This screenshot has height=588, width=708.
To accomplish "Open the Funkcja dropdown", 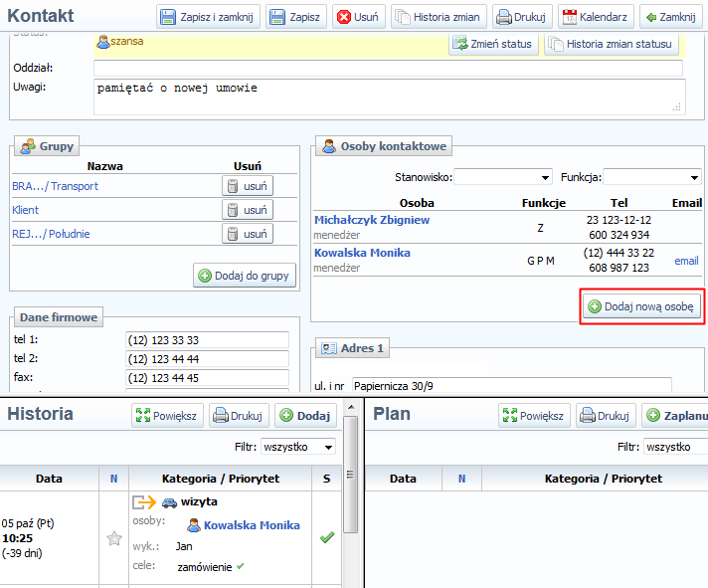I will 651,177.
